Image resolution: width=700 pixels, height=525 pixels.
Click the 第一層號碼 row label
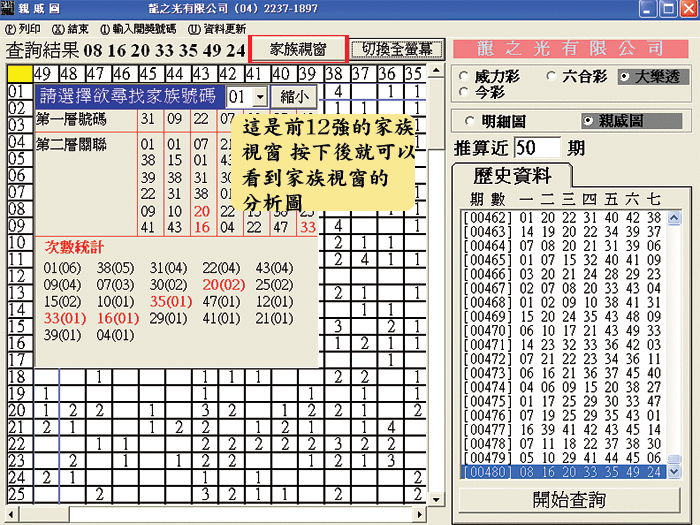click(x=71, y=120)
